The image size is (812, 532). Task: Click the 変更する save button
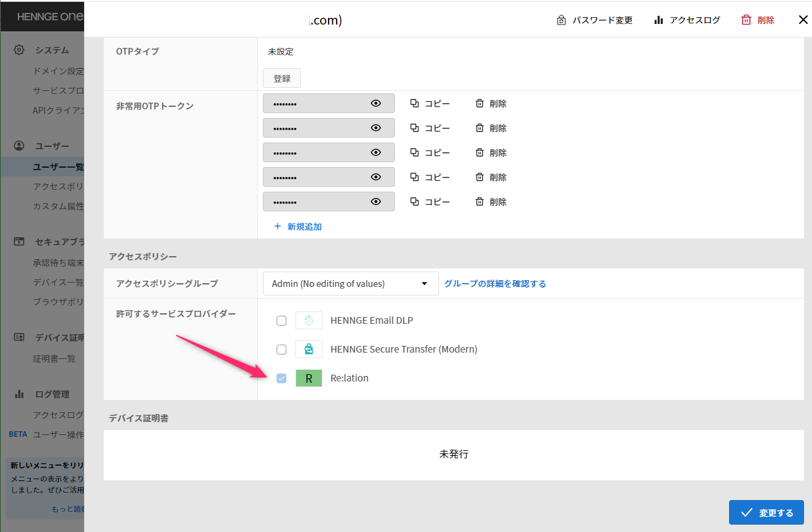tap(766, 513)
